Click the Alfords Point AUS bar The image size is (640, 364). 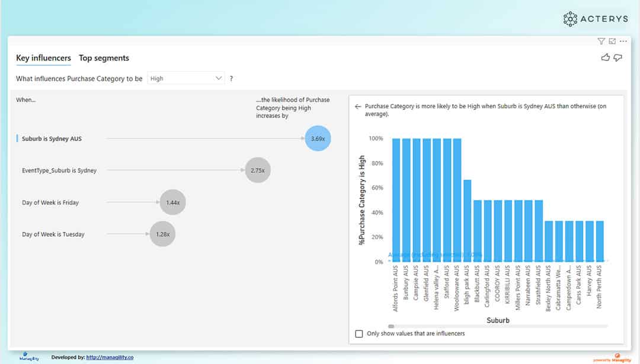click(x=396, y=200)
